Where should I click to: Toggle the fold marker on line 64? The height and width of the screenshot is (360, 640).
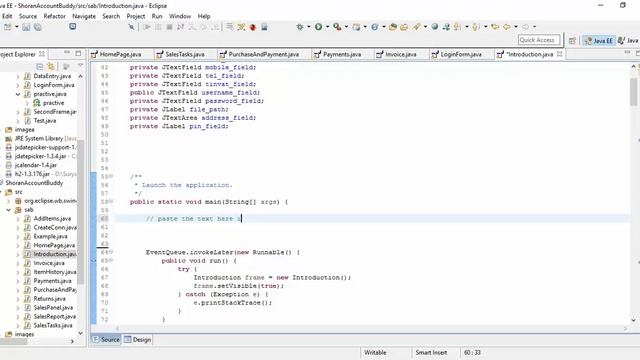click(111, 252)
